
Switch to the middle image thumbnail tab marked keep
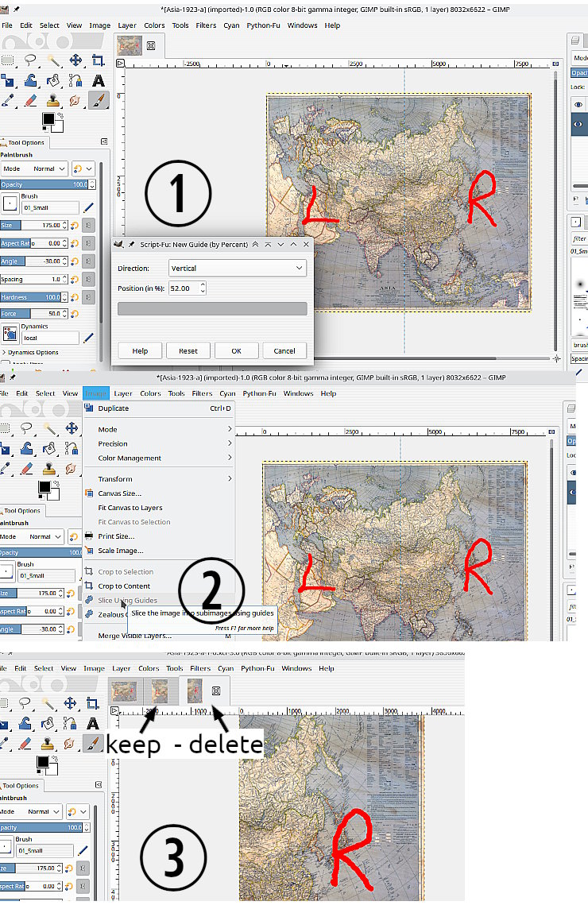coord(160,690)
